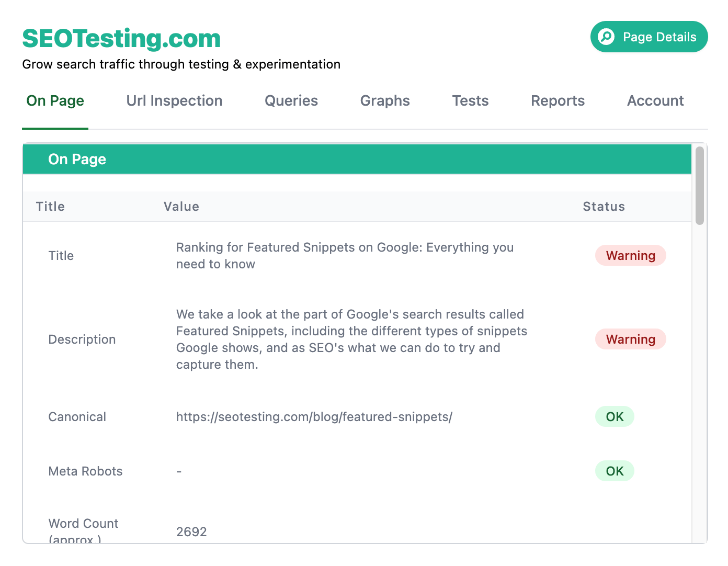Click the description text beginning 'We take a look'
The width and height of the screenshot is (728, 566).
pos(351,339)
